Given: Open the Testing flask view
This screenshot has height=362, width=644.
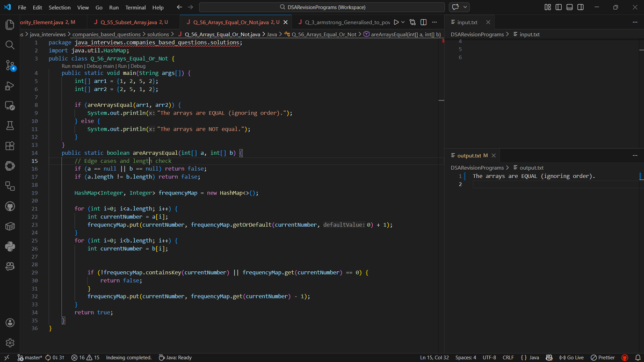Looking at the screenshot, I should tap(10, 126).
